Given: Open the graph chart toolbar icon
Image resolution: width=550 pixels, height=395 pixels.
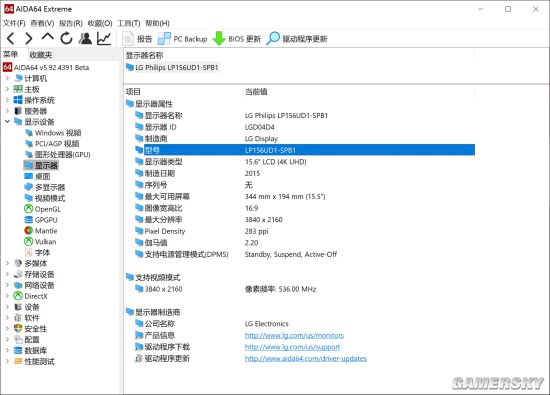Looking at the screenshot, I should coord(104,39).
